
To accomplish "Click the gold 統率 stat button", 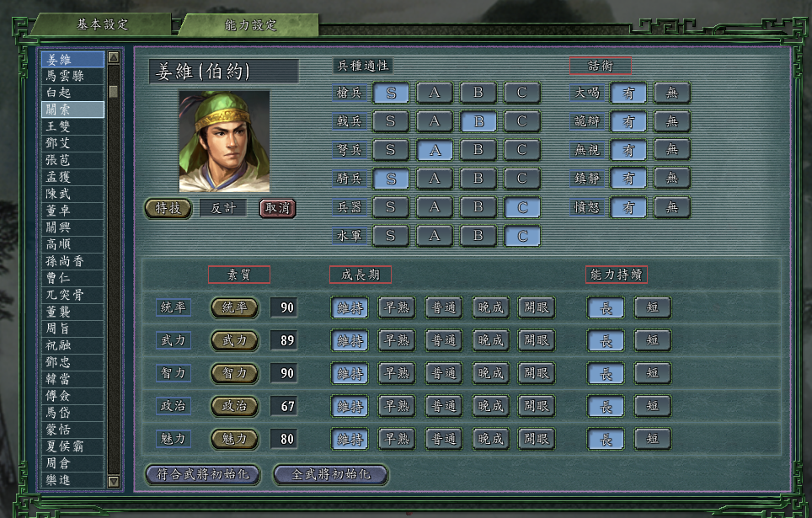I will [235, 307].
